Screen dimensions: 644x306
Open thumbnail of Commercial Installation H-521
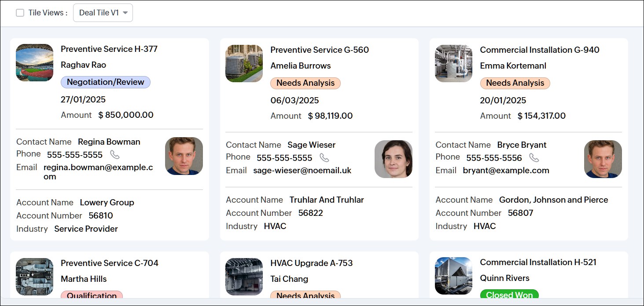click(453, 276)
